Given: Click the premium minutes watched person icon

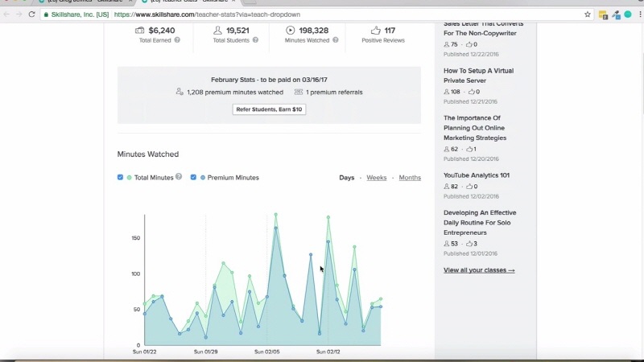Looking at the screenshot, I should [x=180, y=92].
